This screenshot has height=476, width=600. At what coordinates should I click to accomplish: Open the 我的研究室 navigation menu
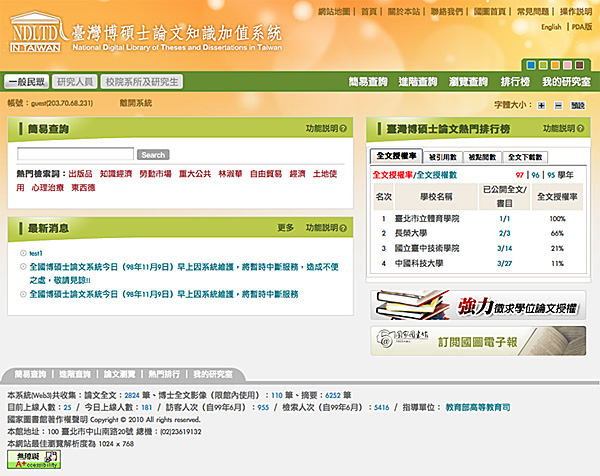click(x=566, y=81)
